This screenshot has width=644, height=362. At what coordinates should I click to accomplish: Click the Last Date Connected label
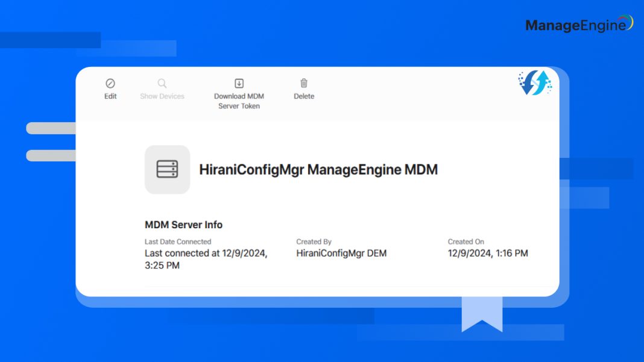[x=178, y=242]
